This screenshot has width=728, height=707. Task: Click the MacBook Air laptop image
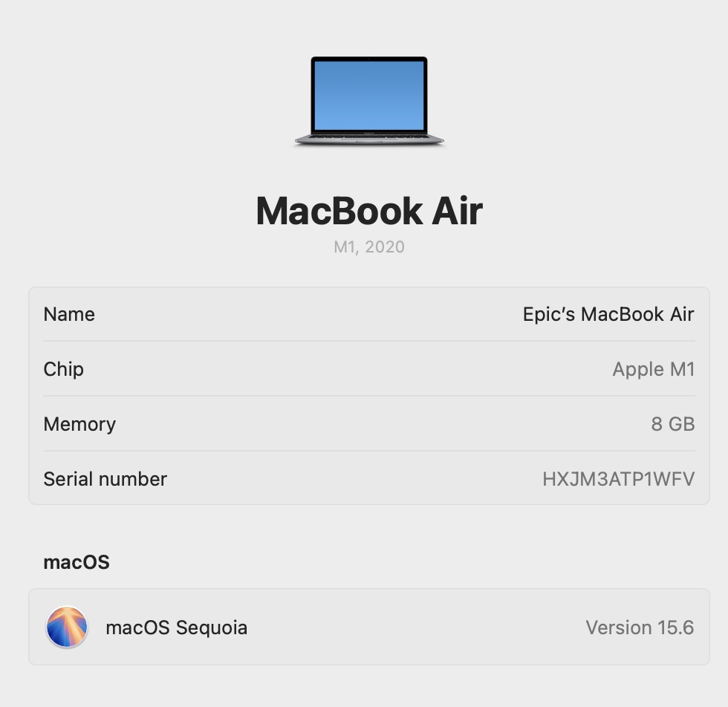click(369, 101)
